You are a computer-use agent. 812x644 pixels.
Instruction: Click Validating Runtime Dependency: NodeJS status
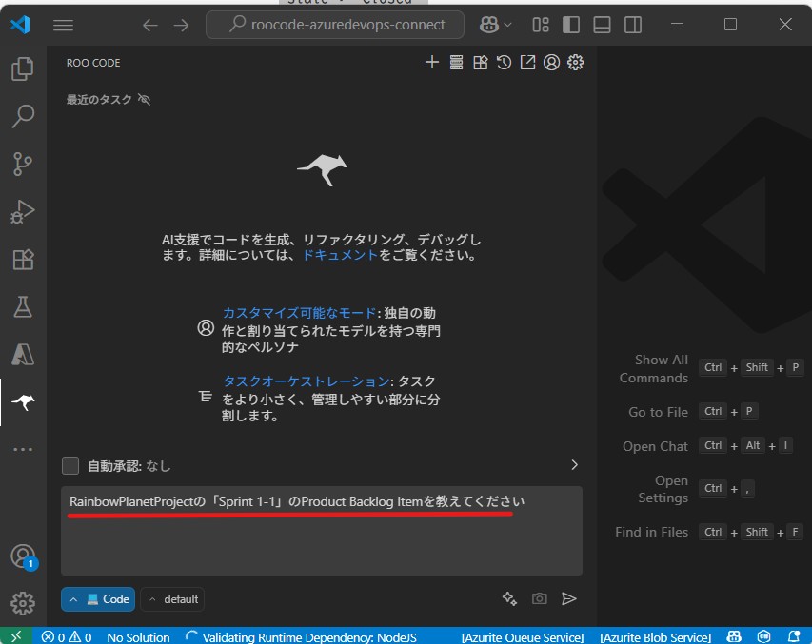tap(302, 636)
